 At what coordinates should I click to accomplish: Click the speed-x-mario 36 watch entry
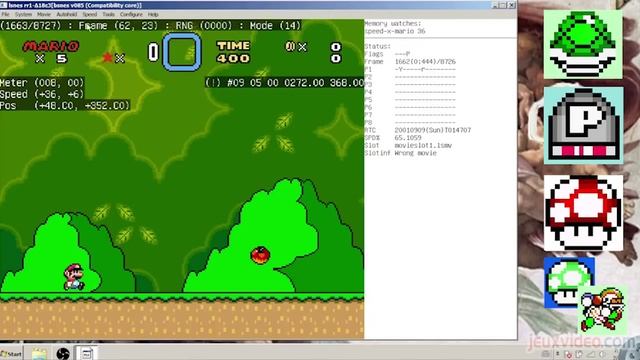point(395,31)
